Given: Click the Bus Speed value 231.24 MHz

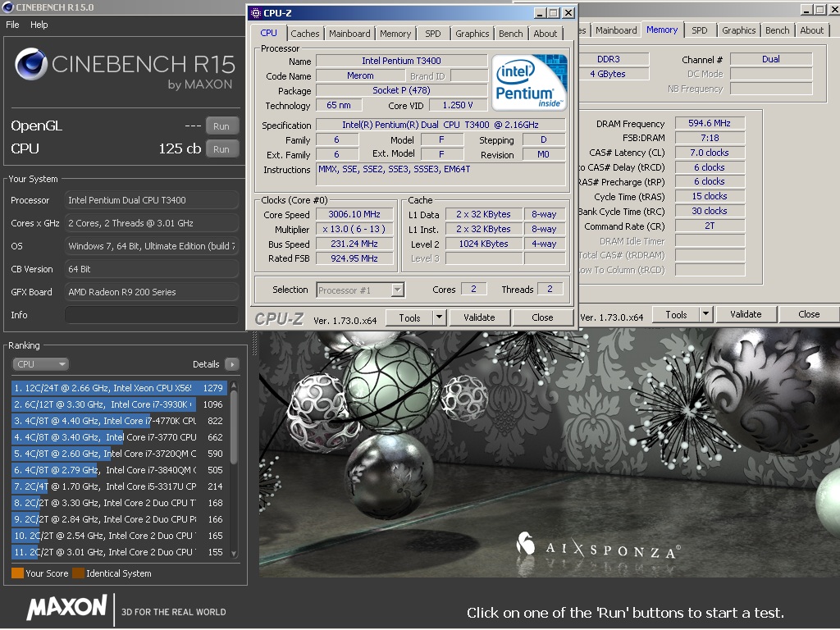Looking at the screenshot, I should [354, 244].
